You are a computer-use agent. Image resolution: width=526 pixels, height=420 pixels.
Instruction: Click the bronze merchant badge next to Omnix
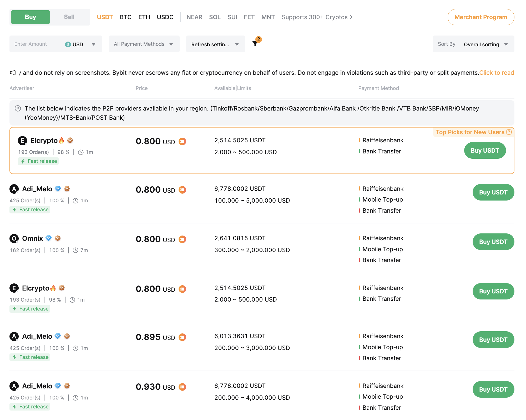[58, 238]
